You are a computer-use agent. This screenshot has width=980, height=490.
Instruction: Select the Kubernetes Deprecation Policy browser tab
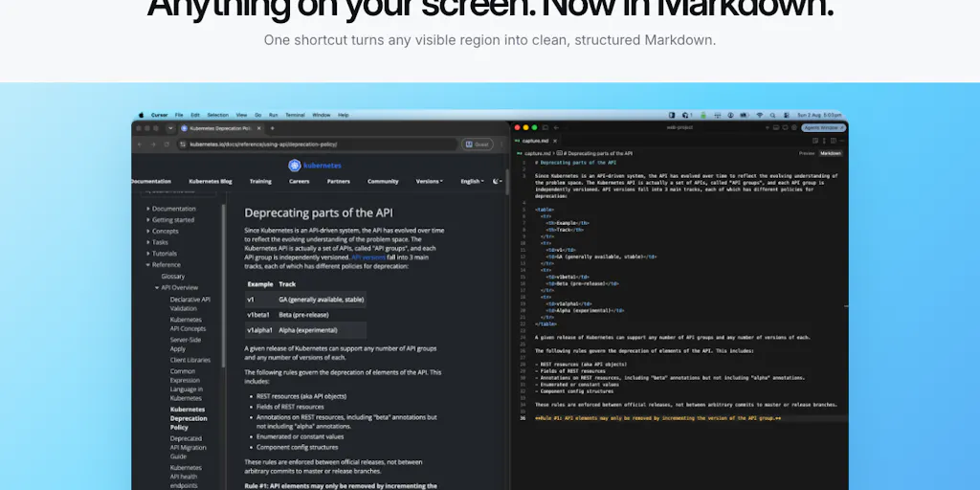click(x=221, y=128)
